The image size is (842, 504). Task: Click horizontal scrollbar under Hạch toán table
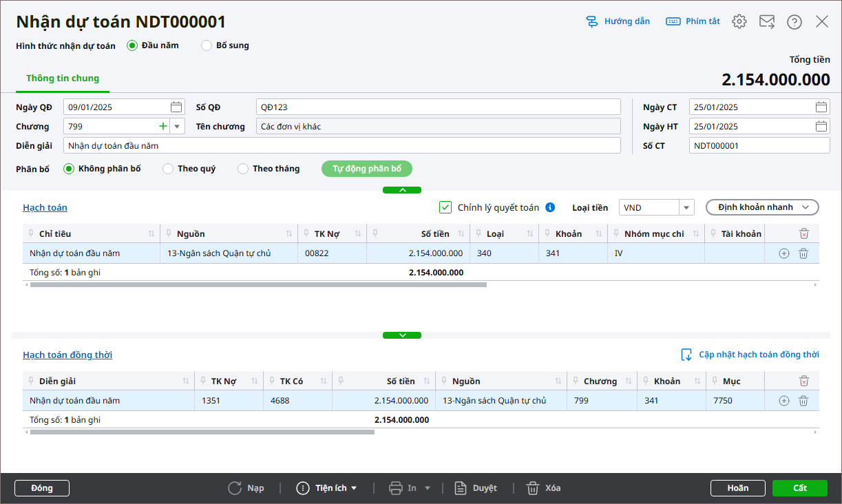(258, 284)
